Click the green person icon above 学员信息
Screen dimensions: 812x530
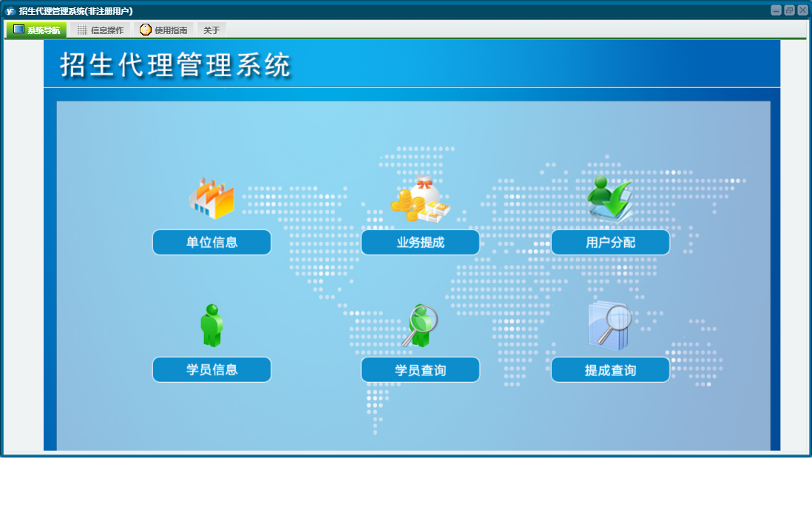(x=212, y=326)
